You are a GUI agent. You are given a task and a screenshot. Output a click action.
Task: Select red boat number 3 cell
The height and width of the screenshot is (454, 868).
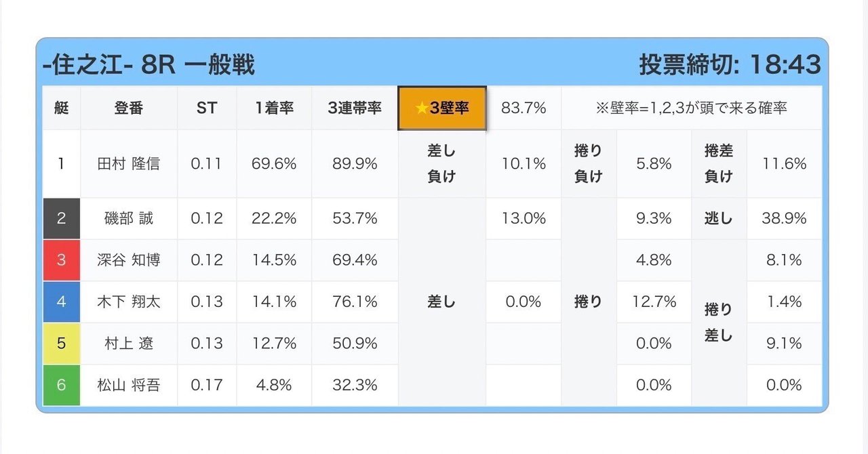[61, 260]
